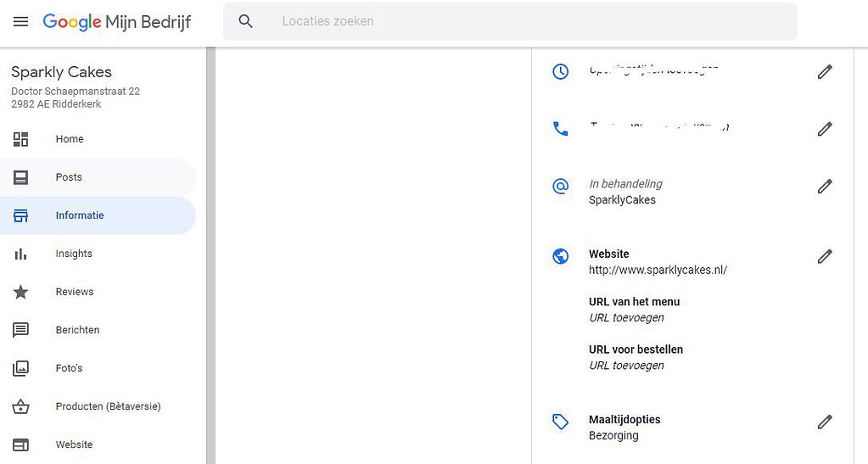Image resolution: width=868 pixels, height=464 pixels.
Task: Edit SparklyCakes short name pencil icon
Action: 825,186
